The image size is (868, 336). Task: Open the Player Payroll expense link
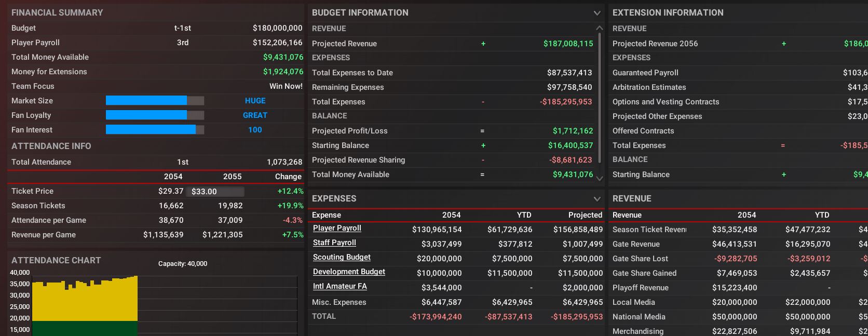[x=337, y=228]
